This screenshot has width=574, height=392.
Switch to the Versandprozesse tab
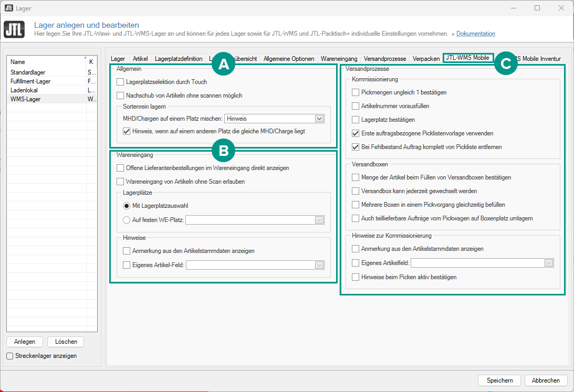(x=384, y=59)
